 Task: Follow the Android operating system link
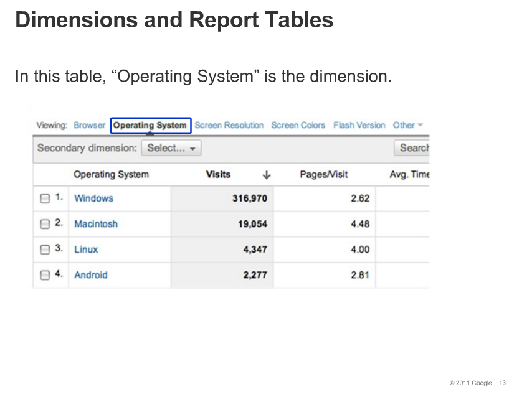91,275
